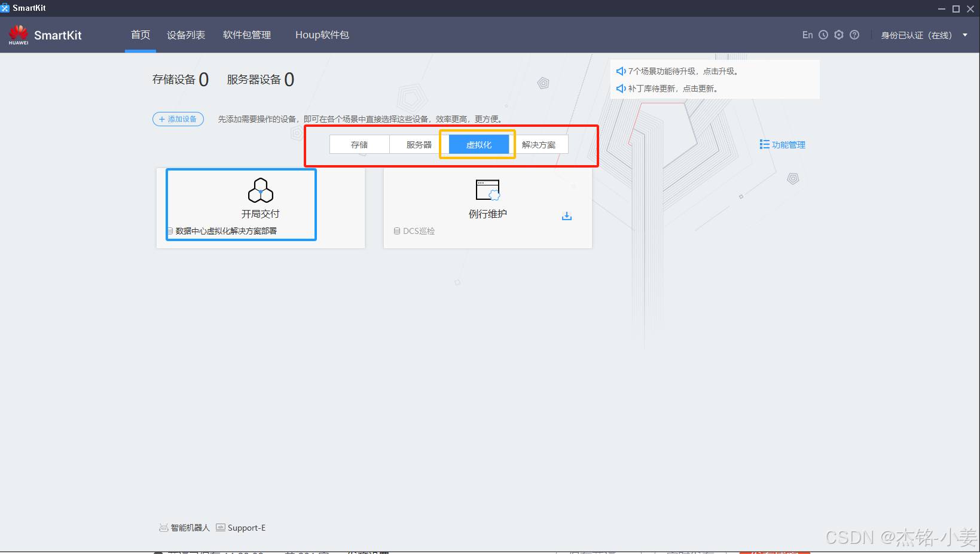
Task: Open the settings gear icon
Action: click(839, 35)
